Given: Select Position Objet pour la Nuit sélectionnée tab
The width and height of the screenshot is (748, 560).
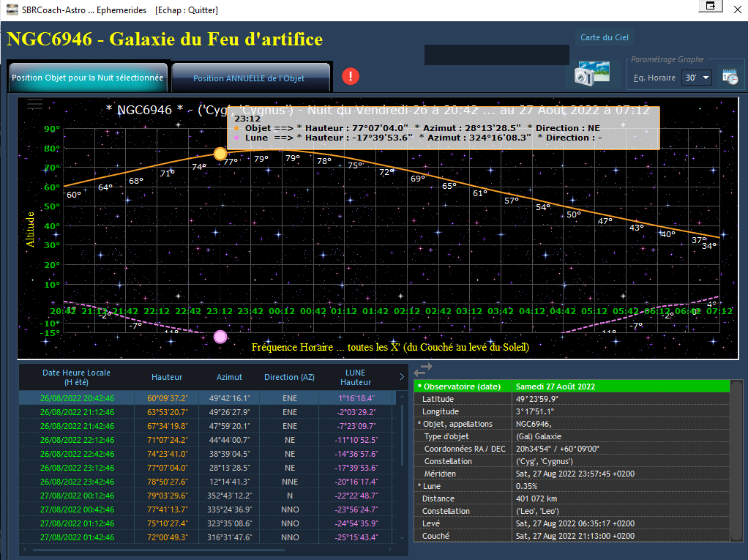Looking at the screenshot, I should click(88, 78).
